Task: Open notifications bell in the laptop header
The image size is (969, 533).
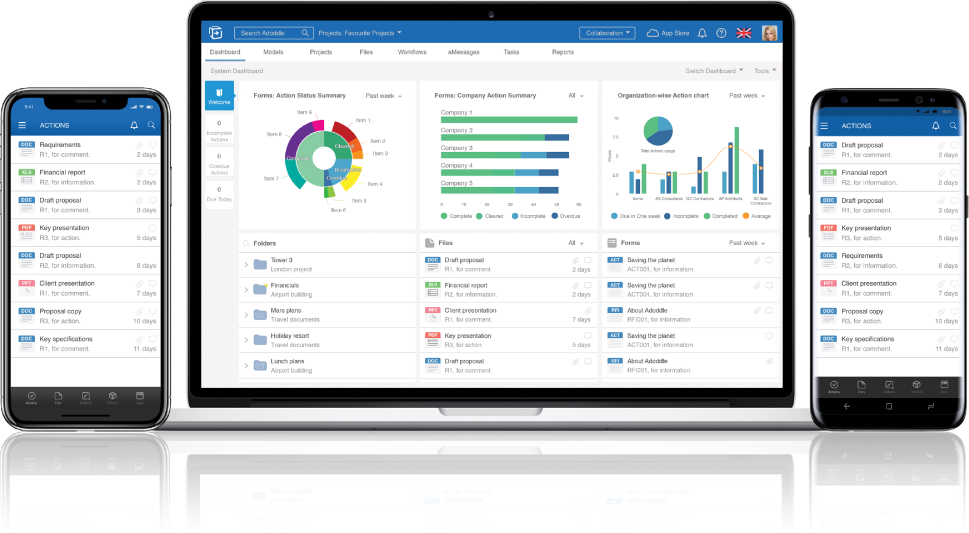Action: click(x=702, y=33)
